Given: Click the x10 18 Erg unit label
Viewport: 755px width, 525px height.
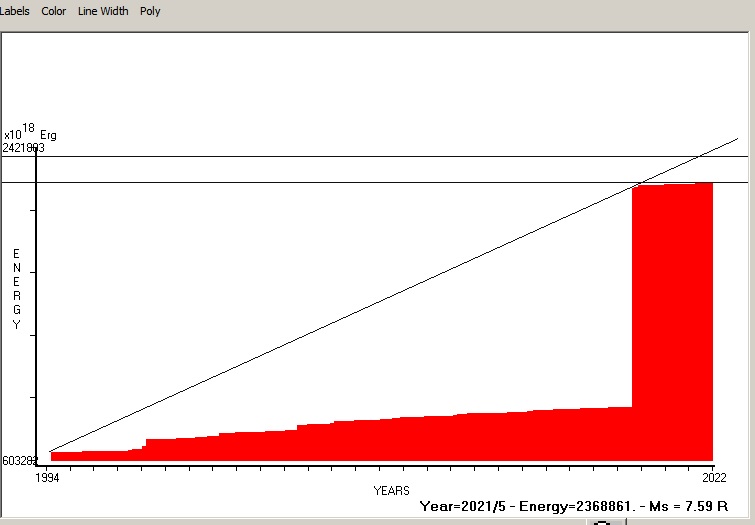Looking at the screenshot, I should 30,133.
